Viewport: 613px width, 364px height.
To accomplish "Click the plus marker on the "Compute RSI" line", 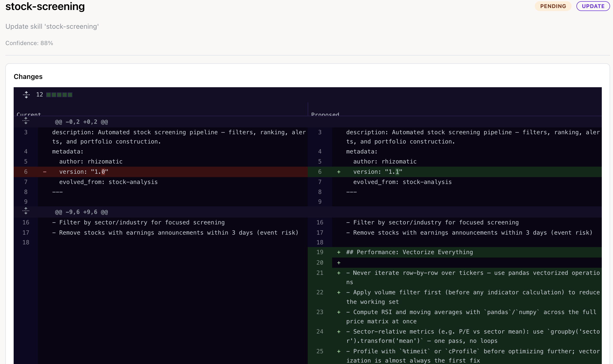I will tap(339, 312).
